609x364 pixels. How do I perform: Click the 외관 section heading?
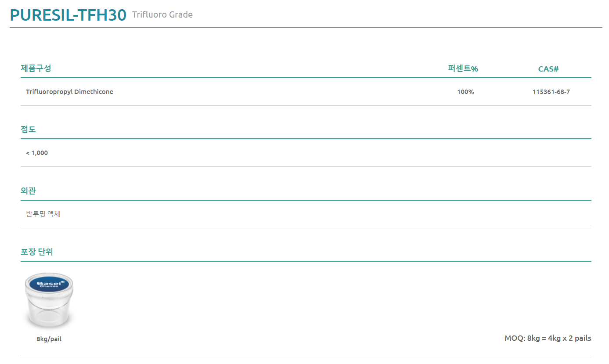pos(28,191)
